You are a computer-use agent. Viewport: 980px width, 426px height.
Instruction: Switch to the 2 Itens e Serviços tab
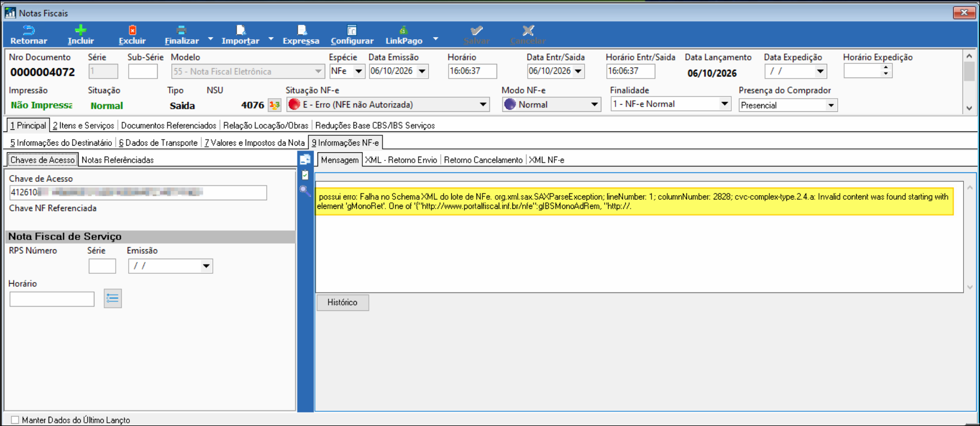pos(83,125)
